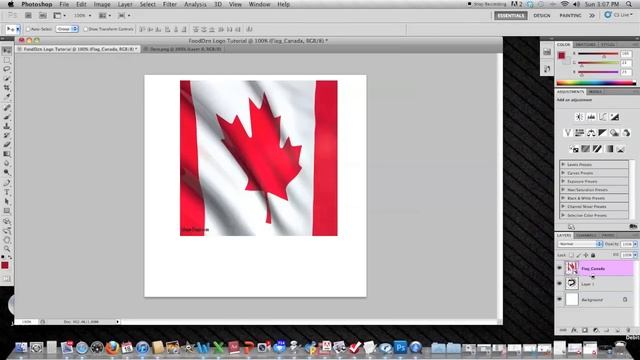Click the foreground color swatch in Color panel

click(x=562, y=56)
